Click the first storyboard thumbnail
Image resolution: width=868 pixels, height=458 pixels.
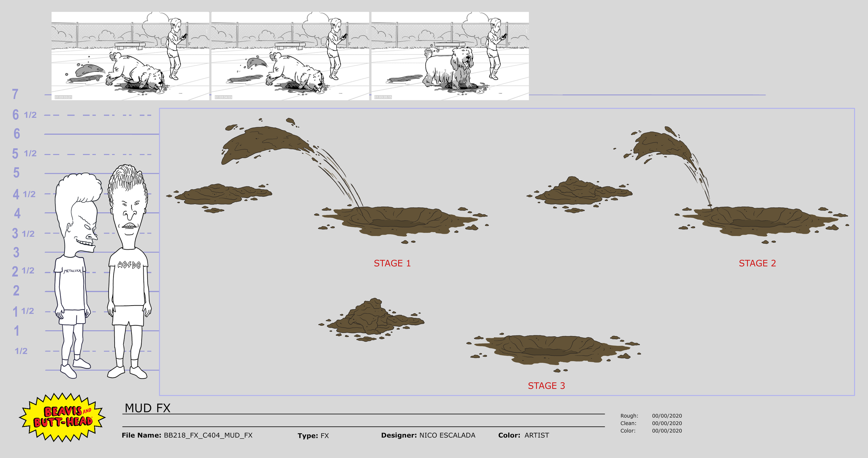(130, 56)
